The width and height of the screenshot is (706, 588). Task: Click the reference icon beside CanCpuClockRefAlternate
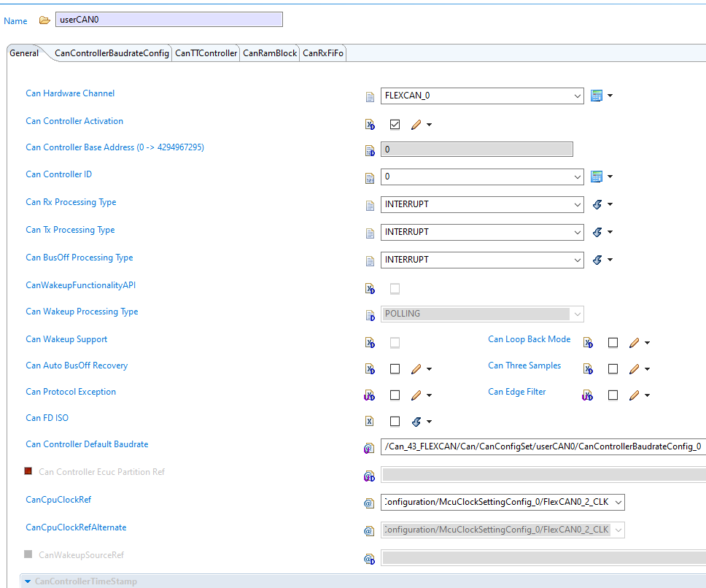click(x=369, y=531)
